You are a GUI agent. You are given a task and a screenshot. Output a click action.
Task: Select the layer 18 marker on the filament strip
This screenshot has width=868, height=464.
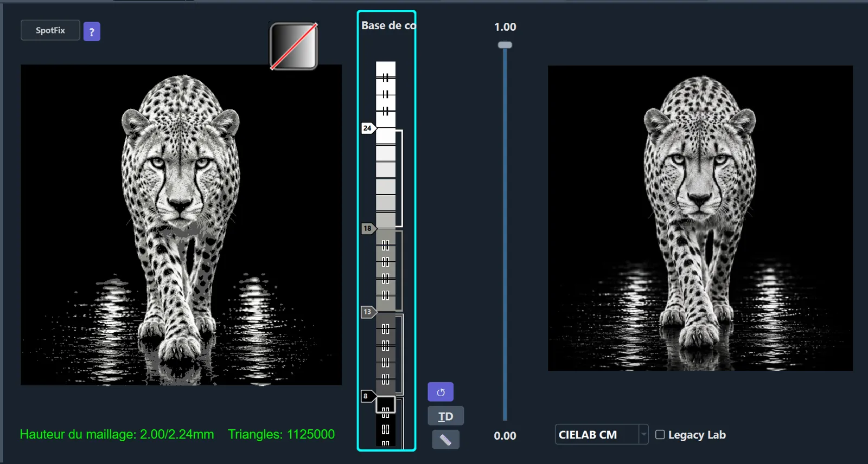(368, 228)
